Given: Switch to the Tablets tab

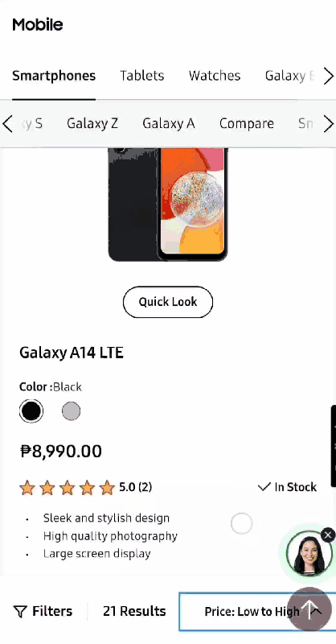Looking at the screenshot, I should point(142,76).
